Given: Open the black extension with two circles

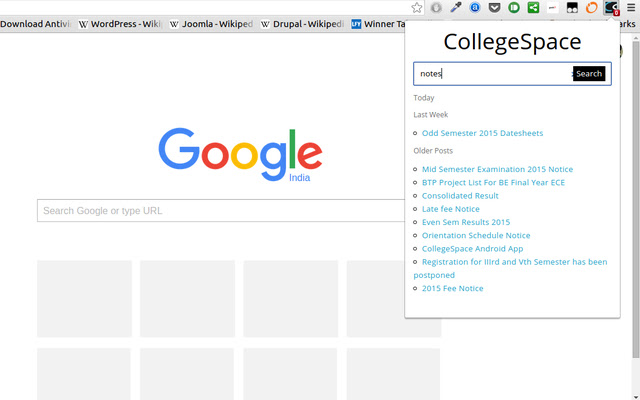Looking at the screenshot, I should [572, 7].
